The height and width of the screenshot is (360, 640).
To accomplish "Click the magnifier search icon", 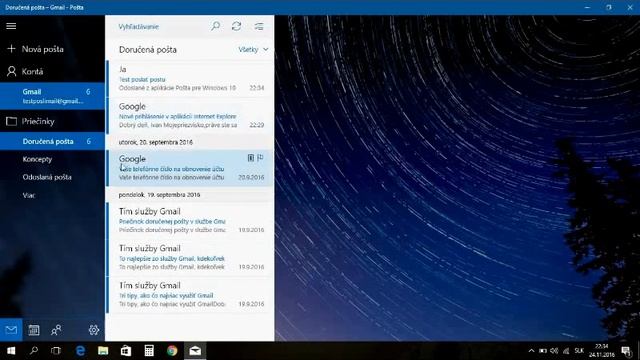I will click(216, 27).
